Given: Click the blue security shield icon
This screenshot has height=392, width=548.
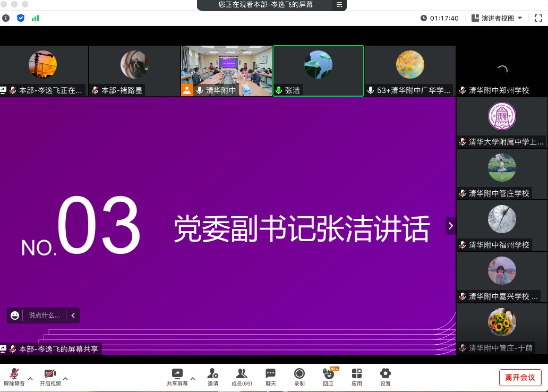Looking at the screenshot, I should tap(21, 18).
